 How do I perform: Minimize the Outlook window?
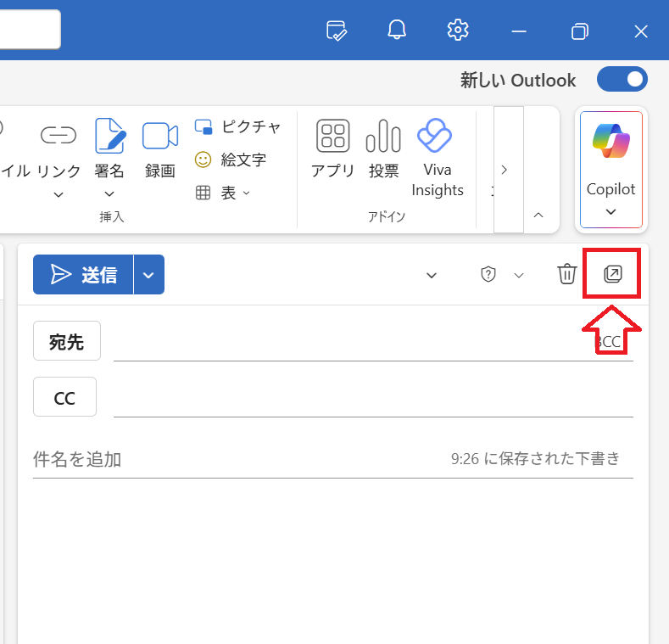[x=519, y=31]
